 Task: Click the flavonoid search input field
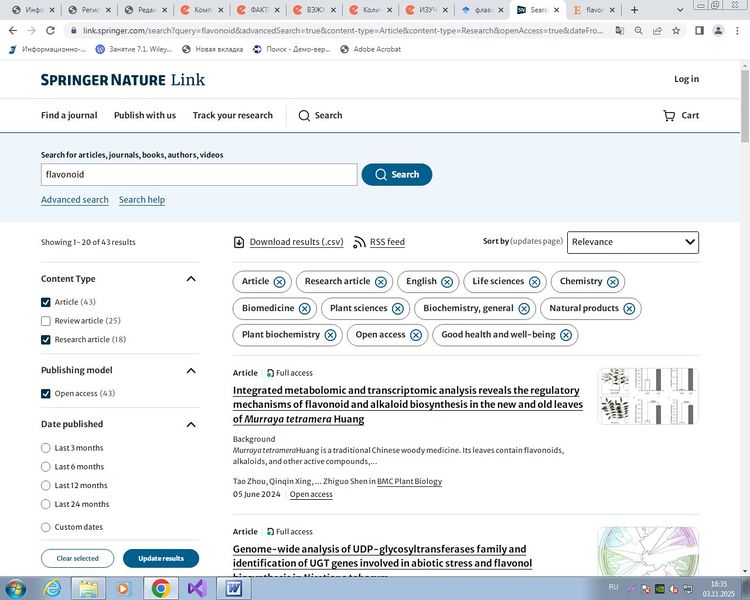tap(198, 175)
